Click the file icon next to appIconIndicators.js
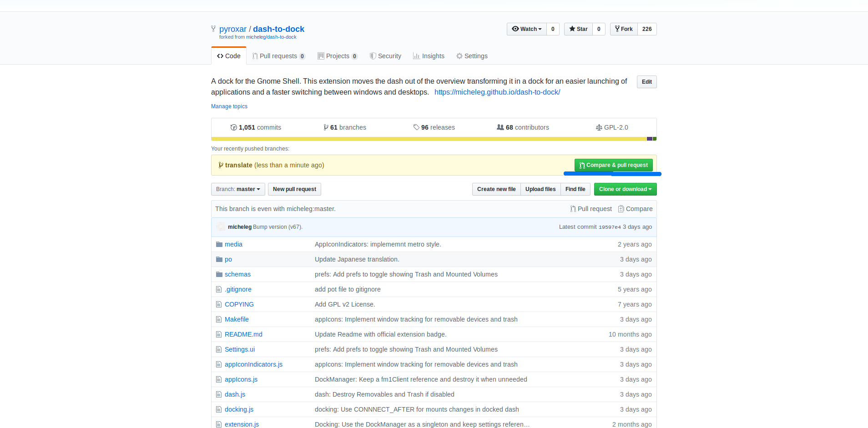This screenshot has width=868, height=428. (x=219, y=364)
